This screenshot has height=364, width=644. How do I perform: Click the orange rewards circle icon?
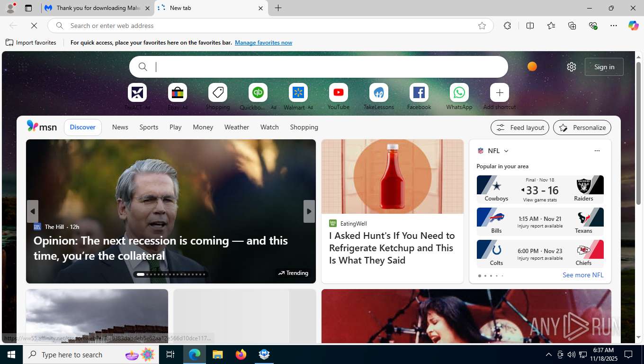pos(532,66)
